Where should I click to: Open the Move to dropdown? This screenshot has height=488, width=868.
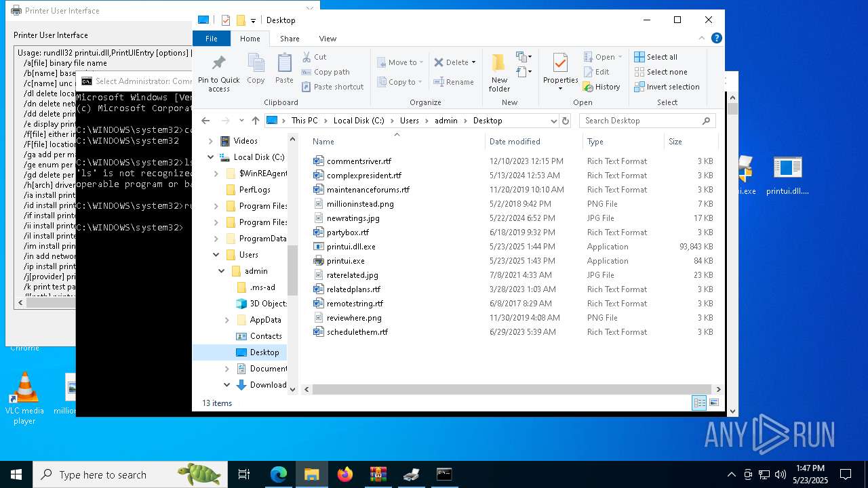pos(400,62)
